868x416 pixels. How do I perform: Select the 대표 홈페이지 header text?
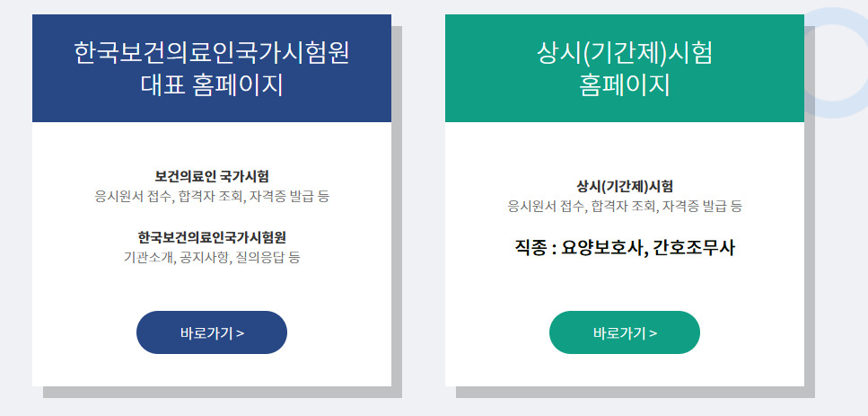(x=212, y=84)
